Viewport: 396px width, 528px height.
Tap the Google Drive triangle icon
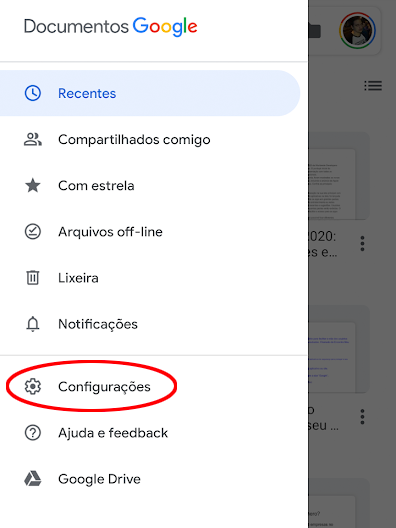(x=33, y=478)
